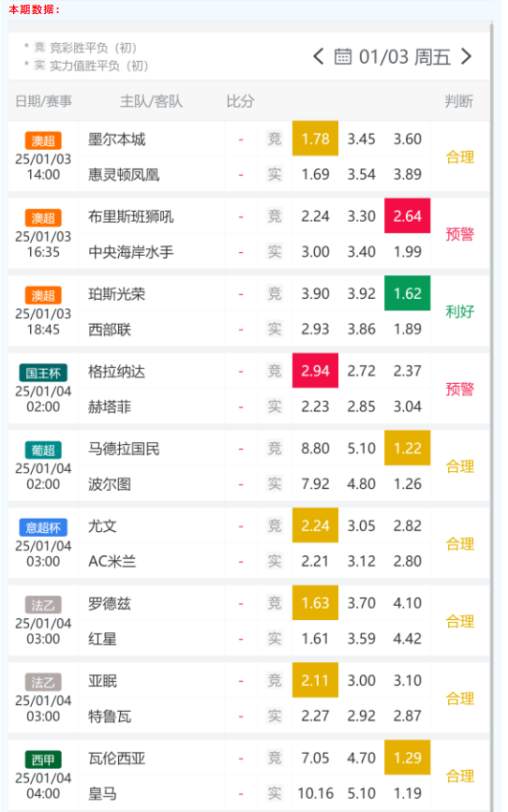Click the 国王杯 league badge
508x812 pixels.
click(x=43, y=373)
